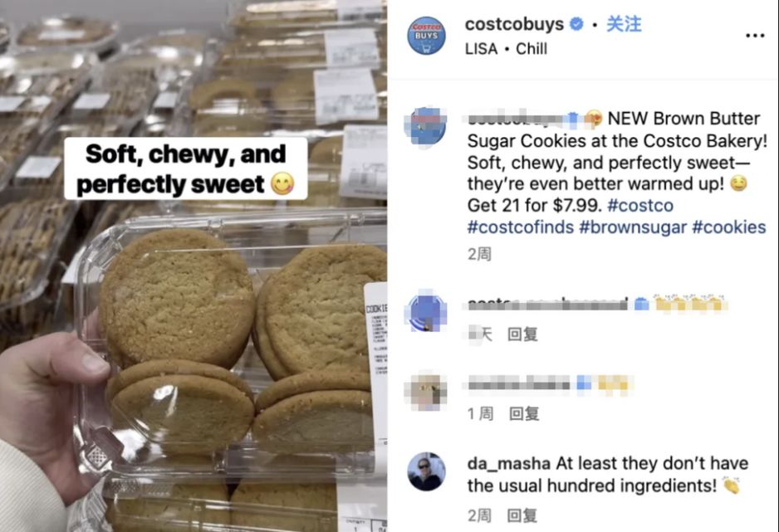Click the cookie video to play or pause
Viewport: 779px width, 532px height.
pyautogui.click(x=194, y=266)
